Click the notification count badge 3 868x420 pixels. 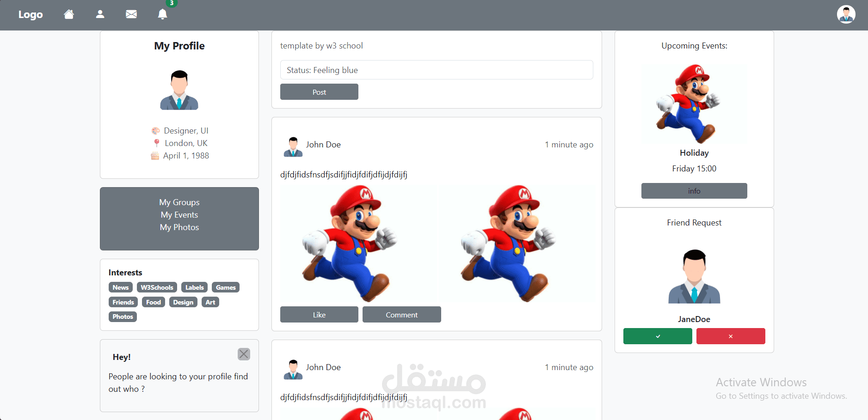pyautogui.click(x=172, y=3)
